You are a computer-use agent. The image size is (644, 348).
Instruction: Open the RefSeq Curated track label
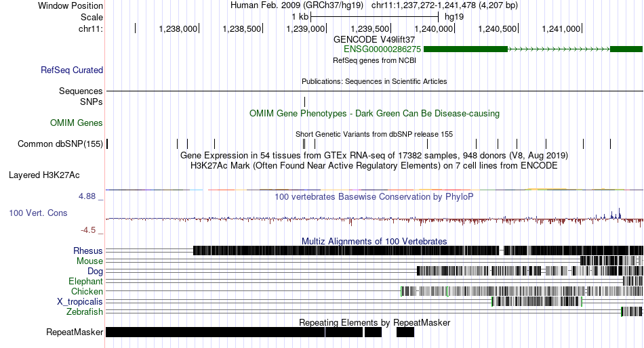click(72, 70)
